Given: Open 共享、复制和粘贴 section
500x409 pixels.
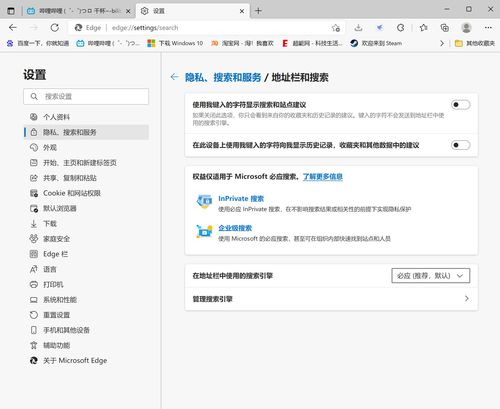Looking at the screenshot, I should point(86,178).
